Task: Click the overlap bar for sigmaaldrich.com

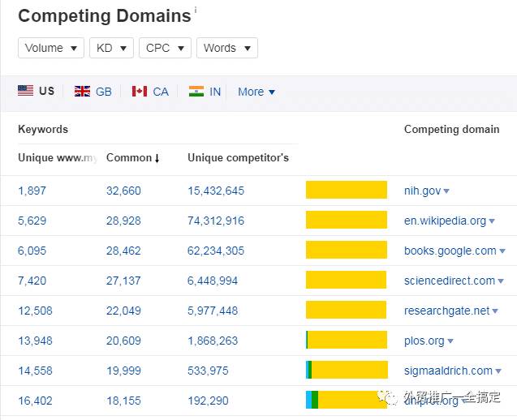Action: [347, 370]
